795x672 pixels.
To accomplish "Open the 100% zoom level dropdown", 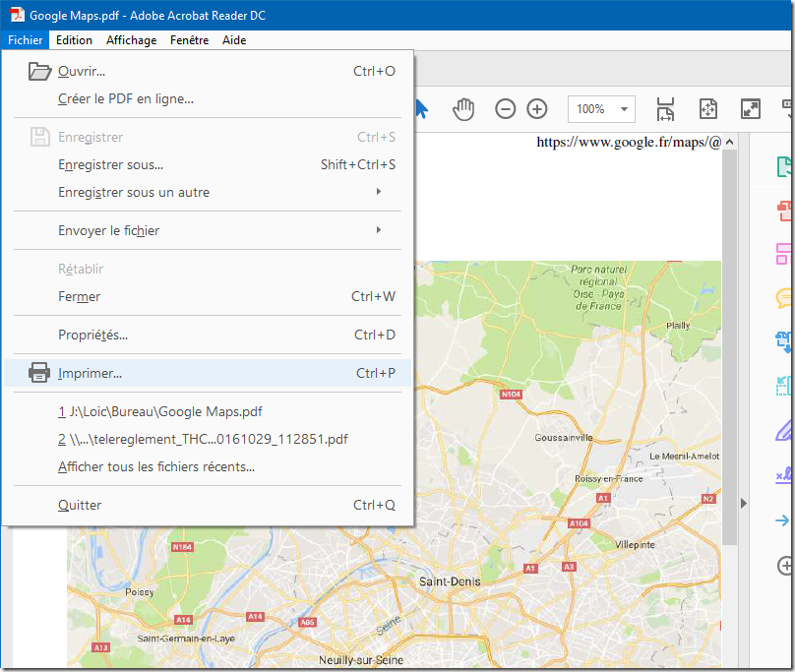I will (601, 109).
